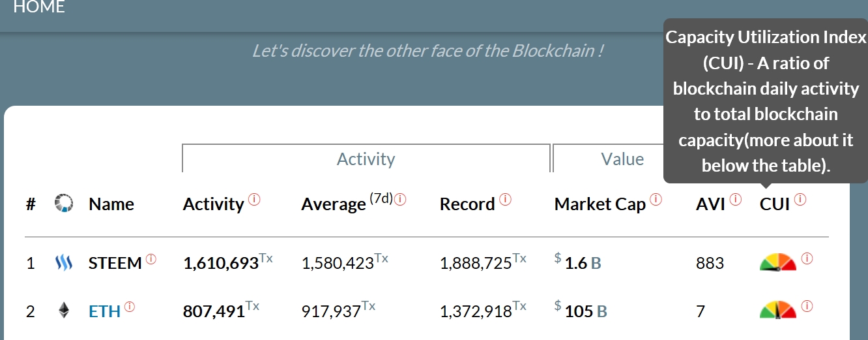Click info icon next to Activity header
The width and height of the screenshot is (868, 340).
coord(254,200)
